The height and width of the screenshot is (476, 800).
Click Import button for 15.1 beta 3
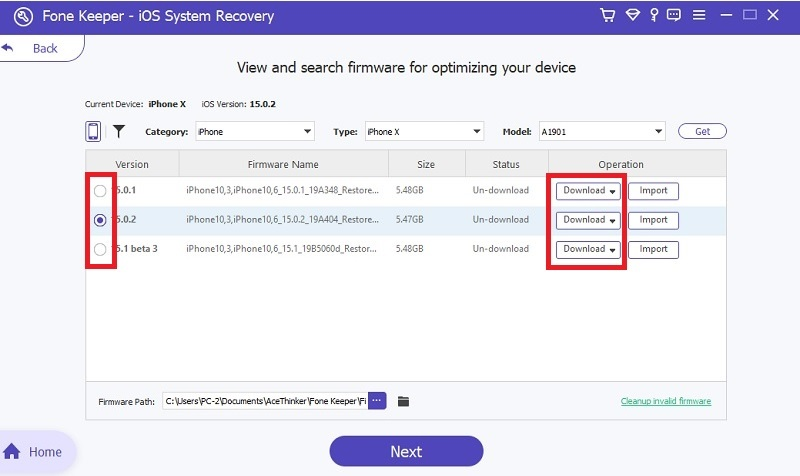pyautogui.click(x=653, y=249)
